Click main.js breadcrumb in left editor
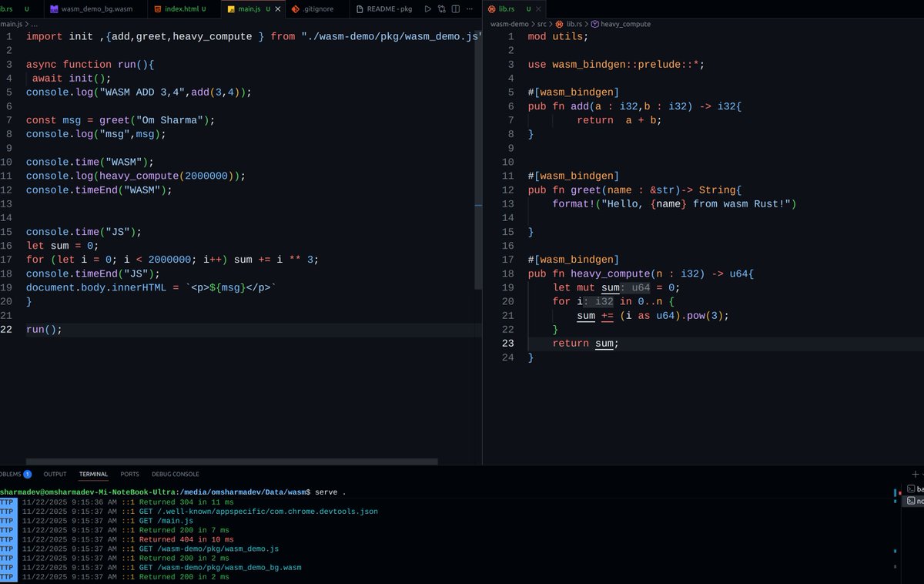 11,24
